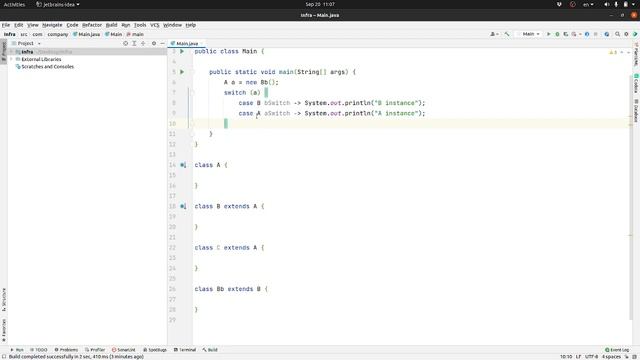The image size is (640, 360).
Task: Click the cursor position '10:10' in status bar
Action: [566, 357]
